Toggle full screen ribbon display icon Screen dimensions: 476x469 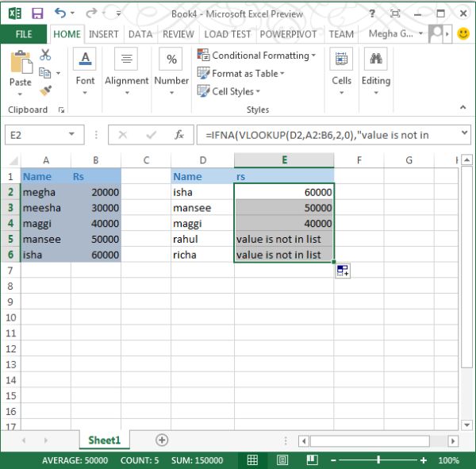[395, 13]
